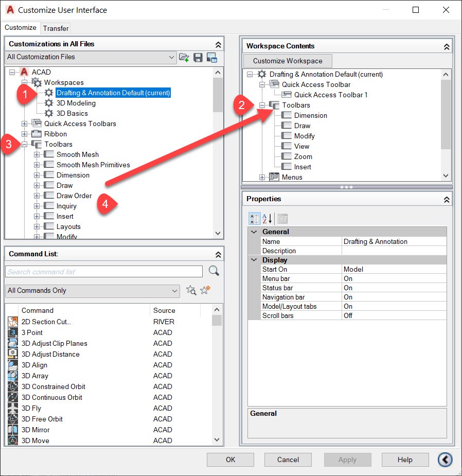Click the 3 Point command icon
This screenshot has height=476, width=462.
click(13, 332)
